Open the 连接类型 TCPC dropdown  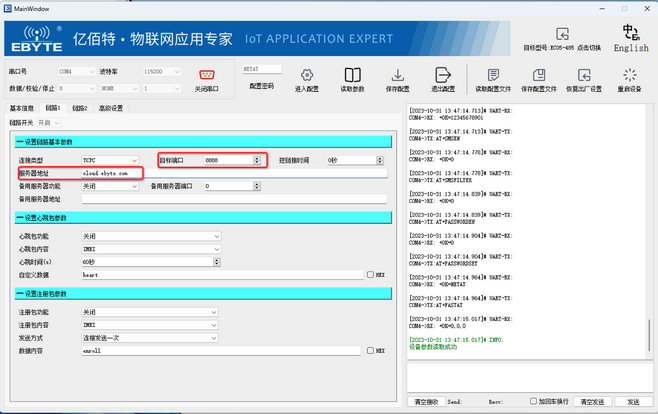(110, 160)
